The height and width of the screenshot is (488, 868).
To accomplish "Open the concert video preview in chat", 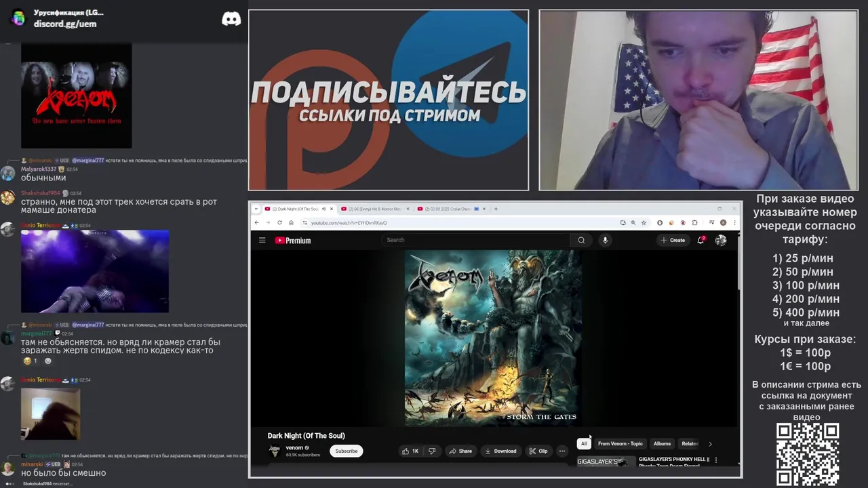I will pyautogui.click(x=95, y=271).
